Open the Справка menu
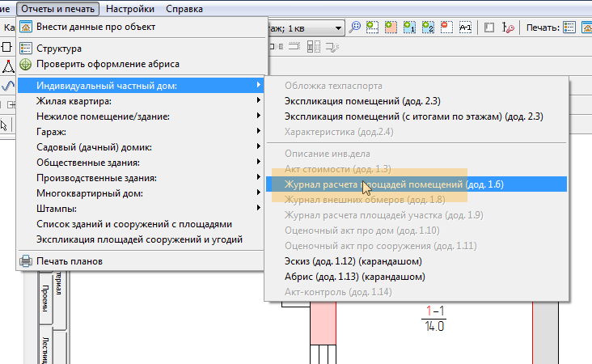This screenshot has height=364, width=592. (x=184, y=9)
